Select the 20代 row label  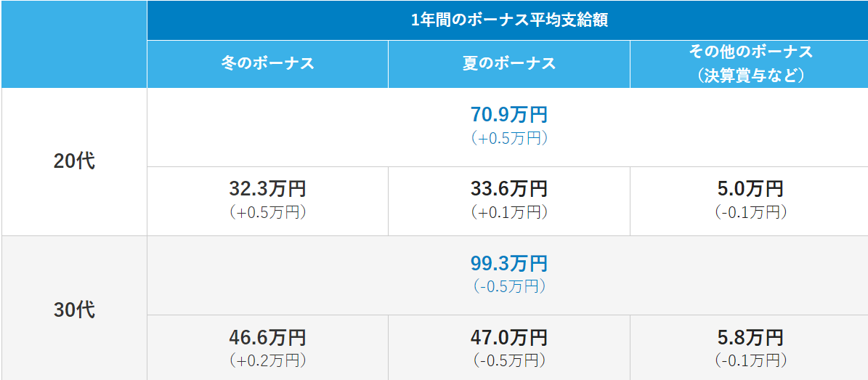click(x=74, y=161)
